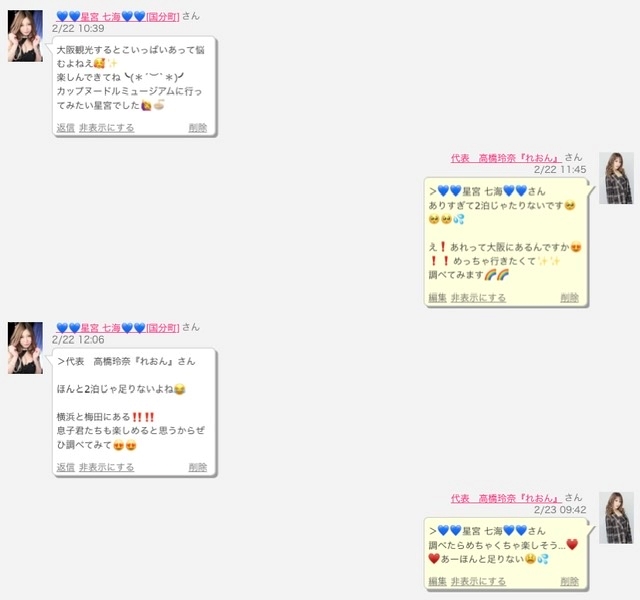Delete the 10:39 message via 削除
The image size is (640, 600).
point(198,128)
